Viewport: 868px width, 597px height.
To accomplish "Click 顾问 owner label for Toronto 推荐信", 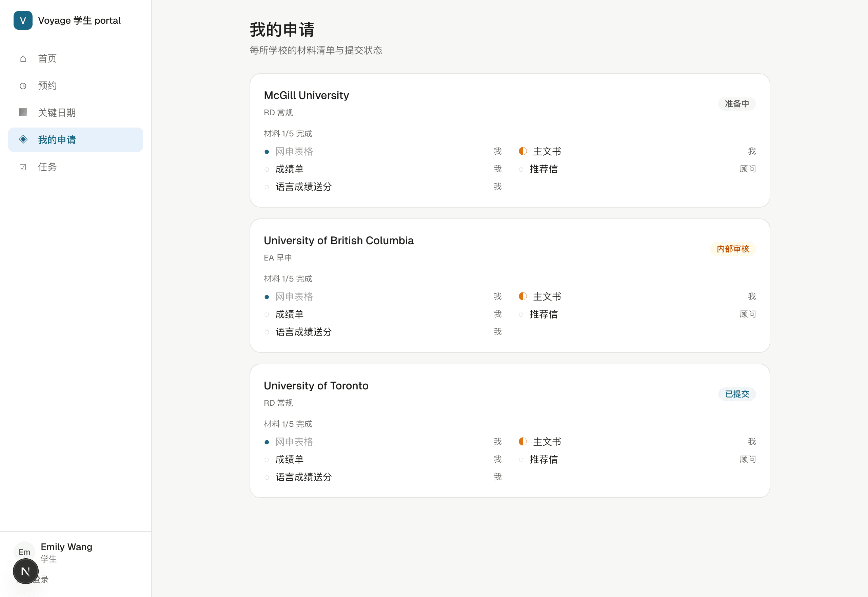I will (748, 459).
